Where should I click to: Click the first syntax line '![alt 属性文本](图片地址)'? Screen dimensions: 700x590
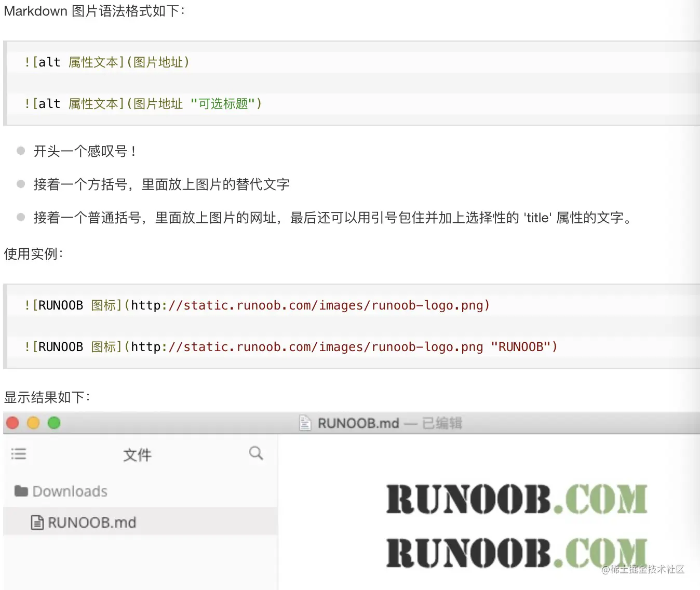pos(107,62)
